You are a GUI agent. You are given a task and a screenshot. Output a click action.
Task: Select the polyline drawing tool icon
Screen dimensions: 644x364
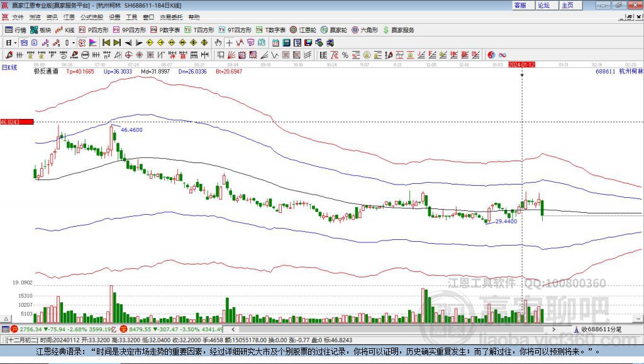[x=240, y=42]
